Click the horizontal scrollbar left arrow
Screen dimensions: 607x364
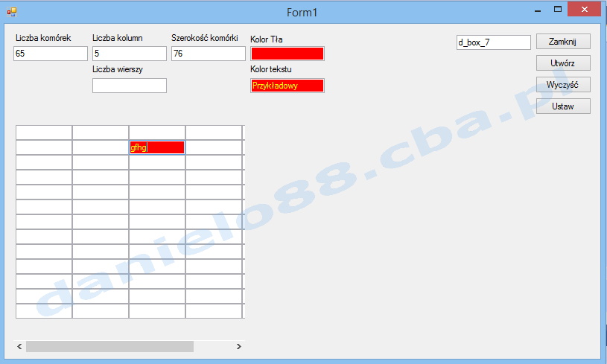click(x=20, y=347)
